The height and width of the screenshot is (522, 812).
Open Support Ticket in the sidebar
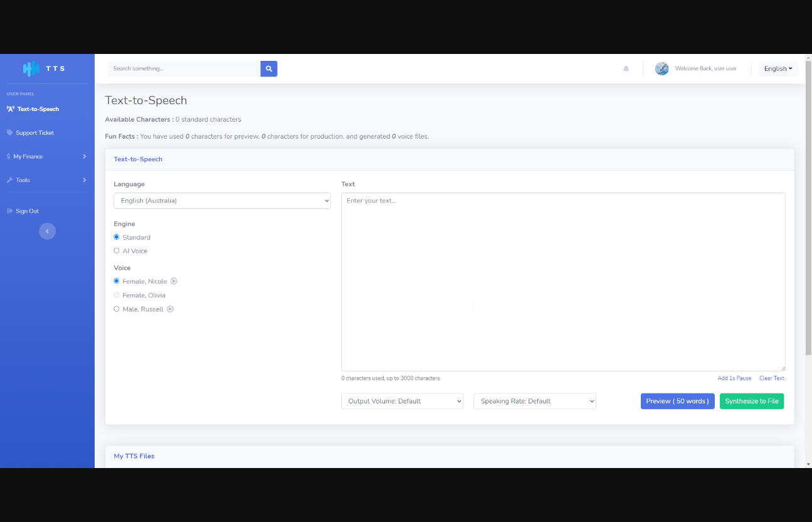click(35, 133)
